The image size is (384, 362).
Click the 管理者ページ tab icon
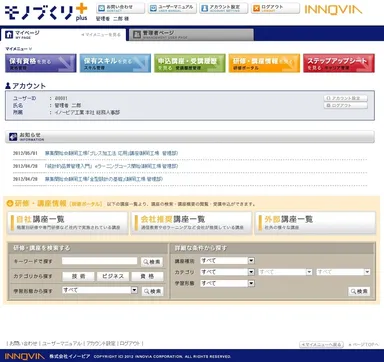pyautogui.click(x=137, y=35)
